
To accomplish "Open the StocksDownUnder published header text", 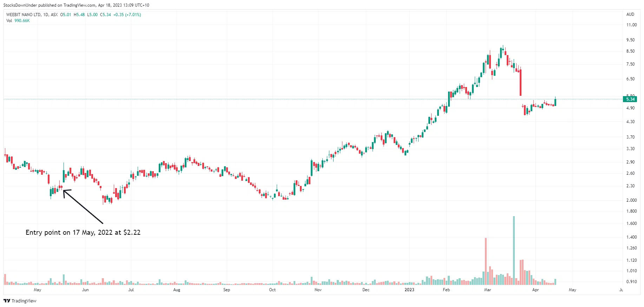I will click(x=76, y=5).
